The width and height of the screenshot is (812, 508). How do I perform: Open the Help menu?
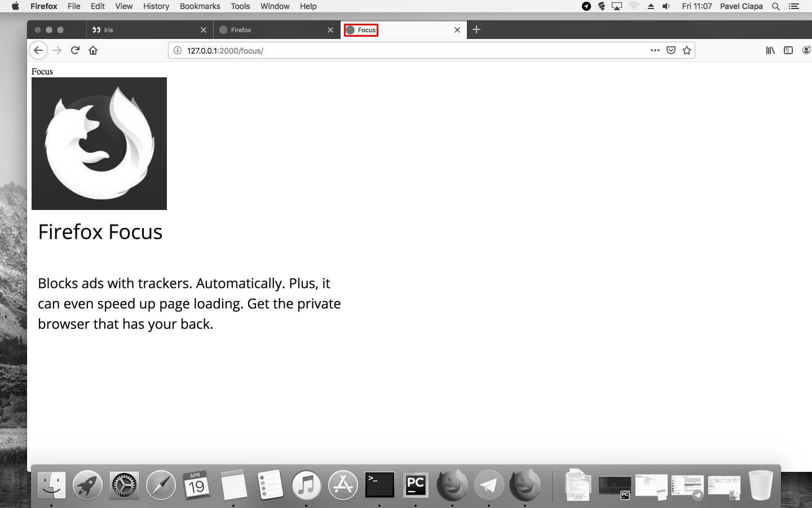pyautogui.click(x=308, y=6)
